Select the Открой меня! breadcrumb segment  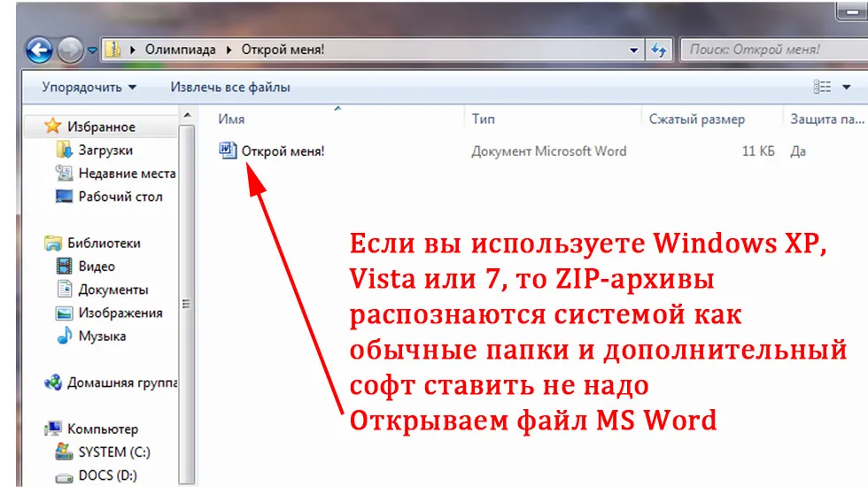[283, 50]
